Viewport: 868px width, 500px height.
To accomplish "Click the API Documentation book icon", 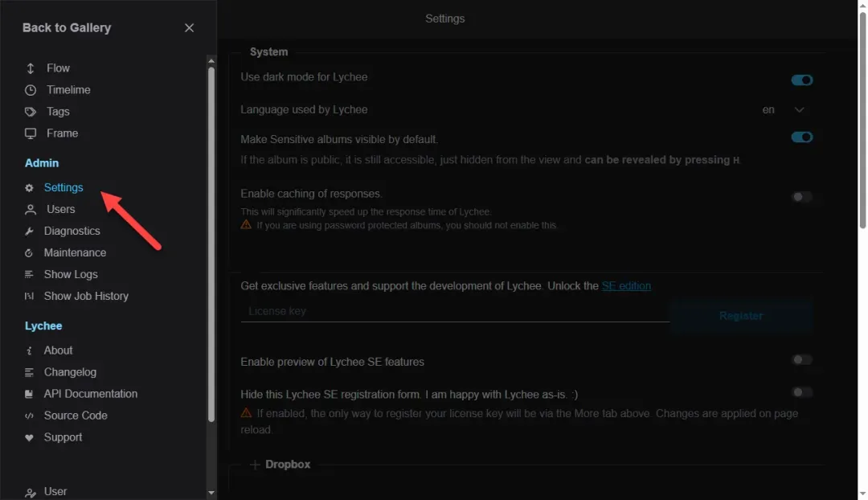I will click(30, 394).
